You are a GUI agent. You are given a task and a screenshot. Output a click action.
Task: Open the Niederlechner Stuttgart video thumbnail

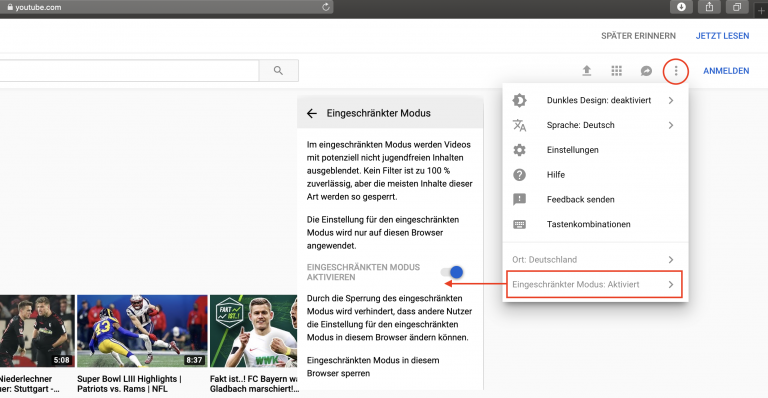click(x=37, y=331)
